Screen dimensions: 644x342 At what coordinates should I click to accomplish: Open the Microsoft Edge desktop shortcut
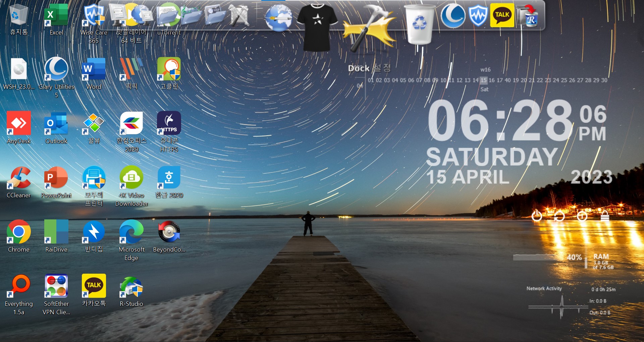click(x=131, y=241)
